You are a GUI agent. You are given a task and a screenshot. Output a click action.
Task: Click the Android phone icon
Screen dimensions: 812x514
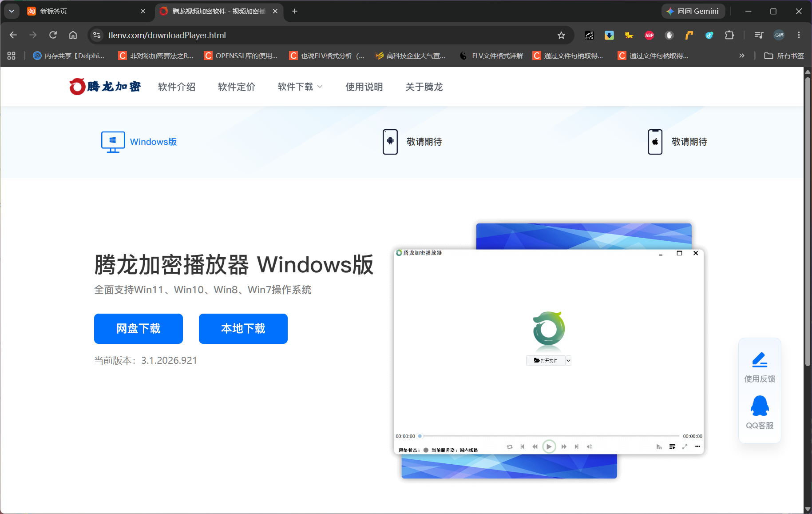click(390, 142)
